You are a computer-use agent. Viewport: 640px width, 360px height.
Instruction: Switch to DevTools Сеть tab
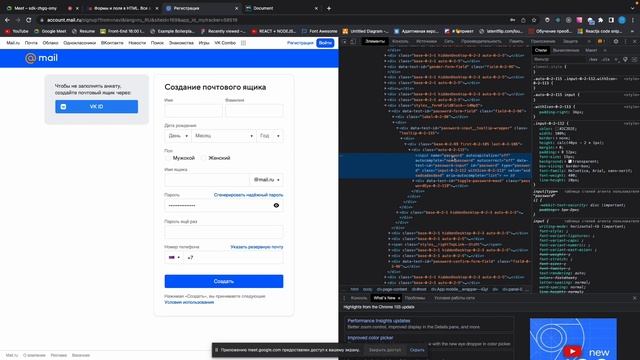tap(449, 41)
